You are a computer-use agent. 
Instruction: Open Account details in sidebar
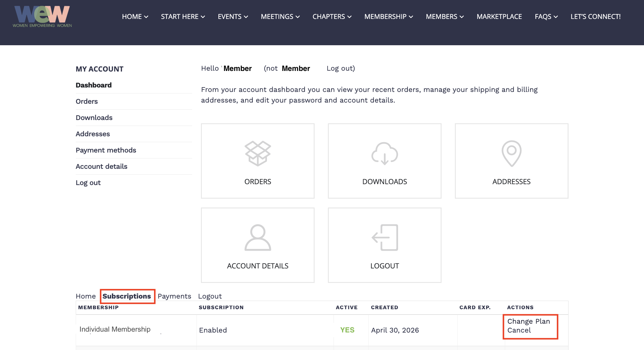coord(102,166)
